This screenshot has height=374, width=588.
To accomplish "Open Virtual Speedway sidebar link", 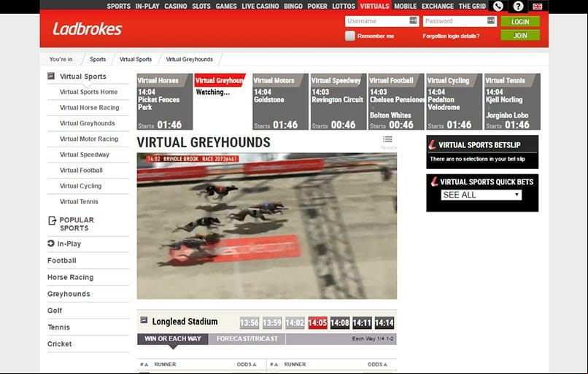I will [x=85, y=155].
